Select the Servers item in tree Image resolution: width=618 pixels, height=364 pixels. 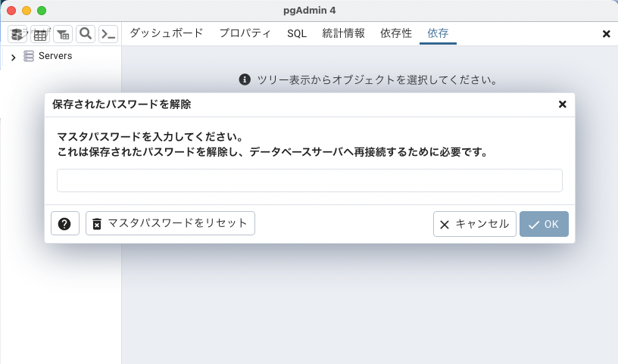click(55, 56)
